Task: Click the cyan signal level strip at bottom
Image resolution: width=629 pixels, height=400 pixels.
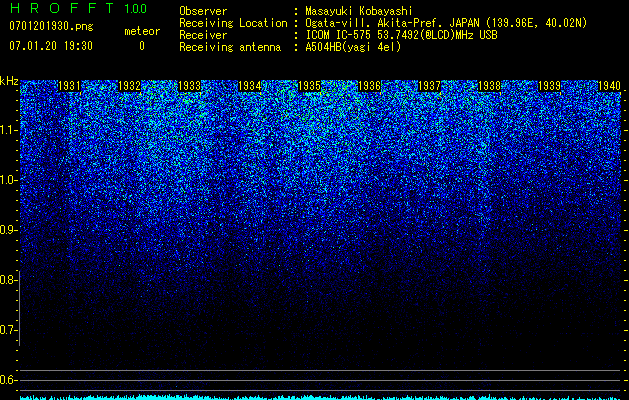Action: click(x=320, y=398)
